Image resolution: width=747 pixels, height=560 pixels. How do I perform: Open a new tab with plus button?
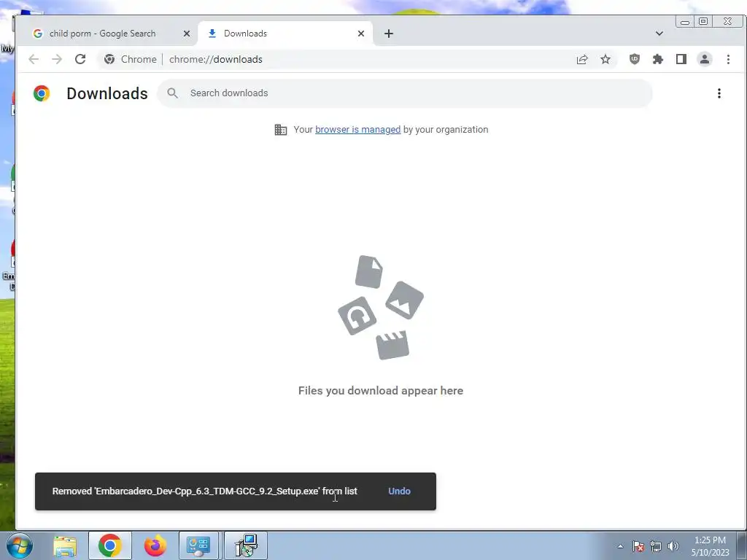389,34
